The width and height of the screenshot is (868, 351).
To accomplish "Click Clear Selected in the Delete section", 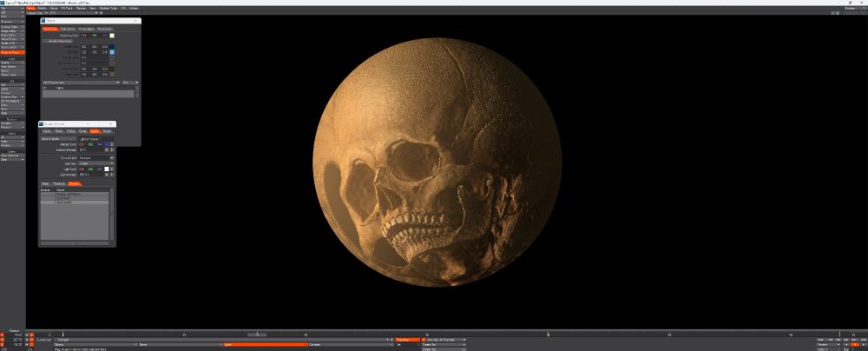I will pos(12,156).
